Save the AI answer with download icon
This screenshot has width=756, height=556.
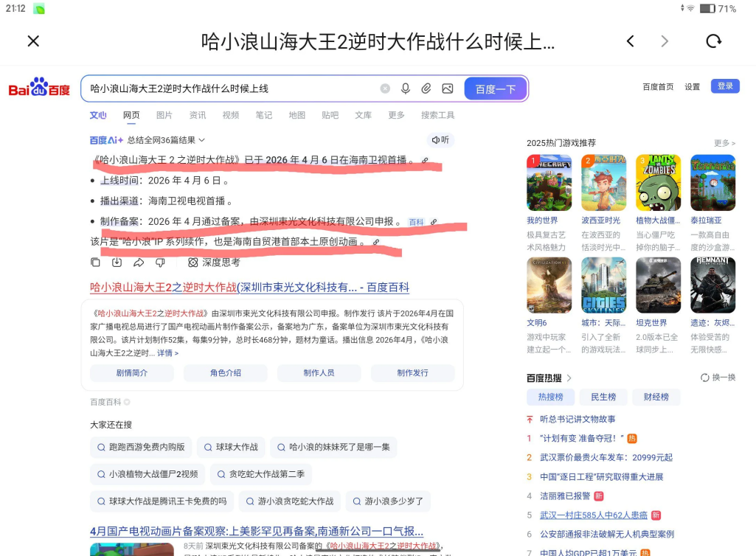point(117,263)
